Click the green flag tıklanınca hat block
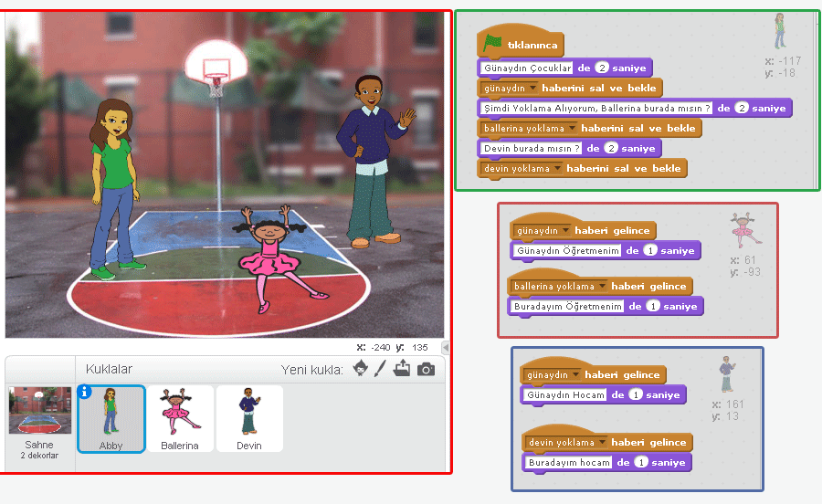822x504 pixels. tap(520, 41)
